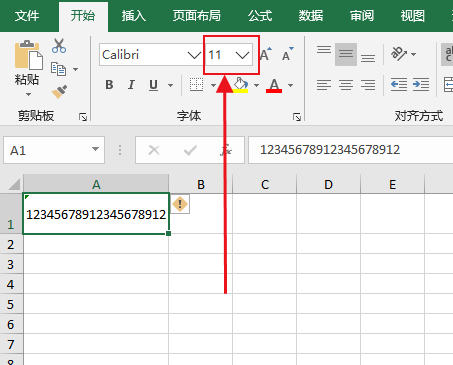The width and height of the screenshot is (453, 365).
Task: Open the error warning indicator beside A1
Action: point(180,204)
